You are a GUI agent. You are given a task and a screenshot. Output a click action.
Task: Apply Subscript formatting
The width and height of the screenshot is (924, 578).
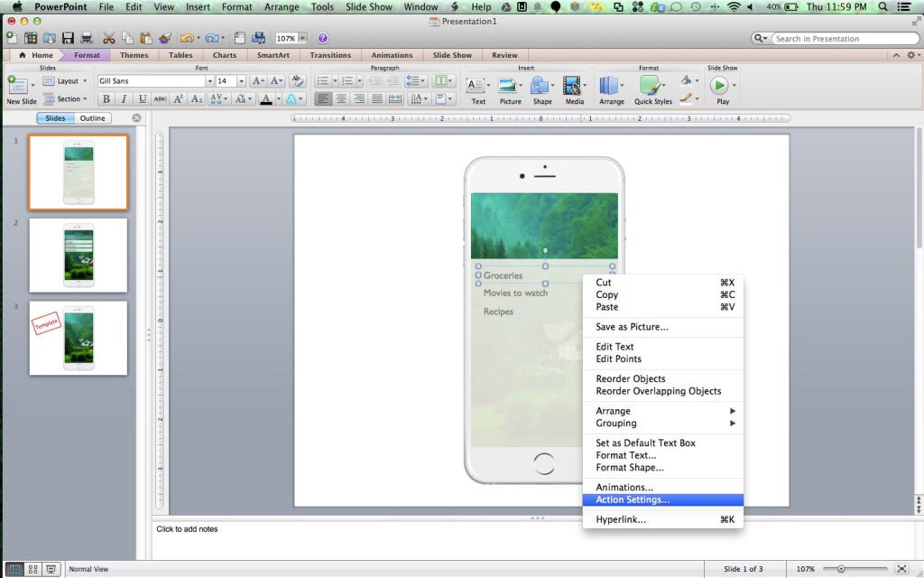point(196,99)
